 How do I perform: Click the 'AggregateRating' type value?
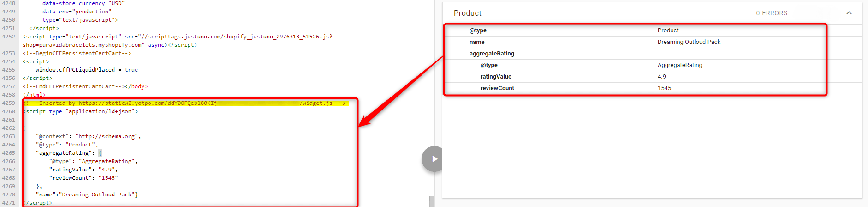point(680,65)
